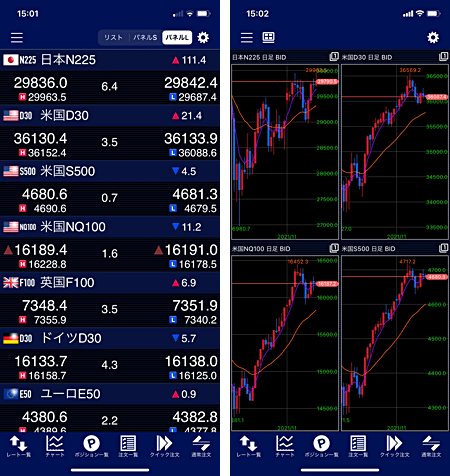
Task: Click the 英国F100 change value 6.9
Action: click(189, 283)
